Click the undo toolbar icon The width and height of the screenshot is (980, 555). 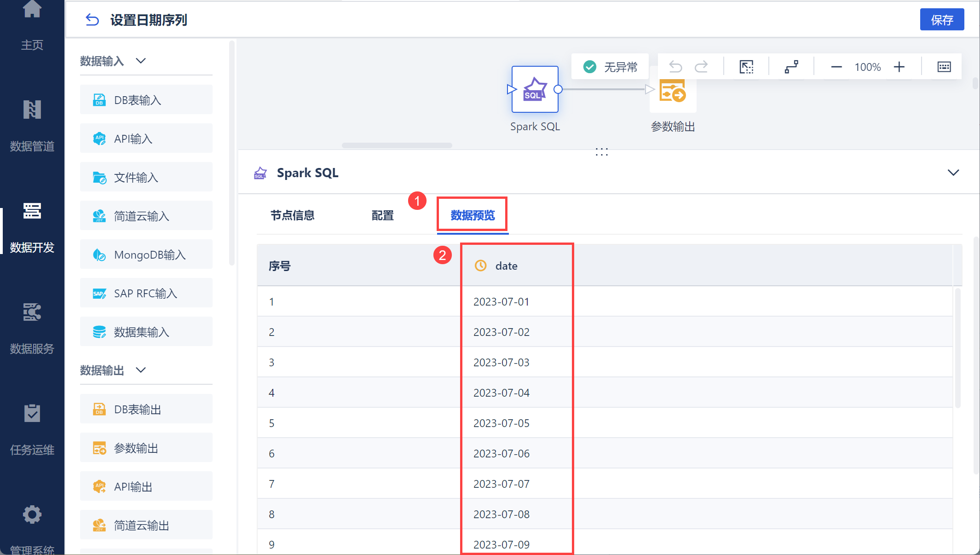click(675, 67)
